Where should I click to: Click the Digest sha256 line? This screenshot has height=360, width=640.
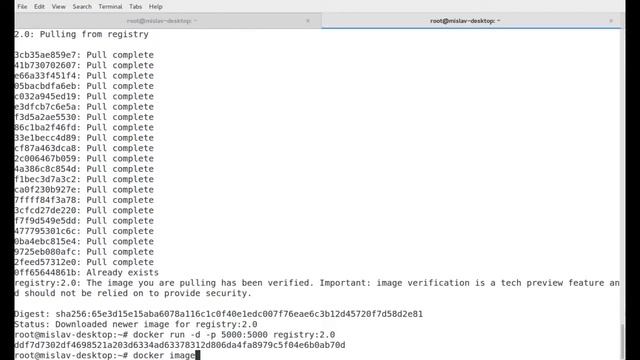pyautogui.click(x=219, y=314)
